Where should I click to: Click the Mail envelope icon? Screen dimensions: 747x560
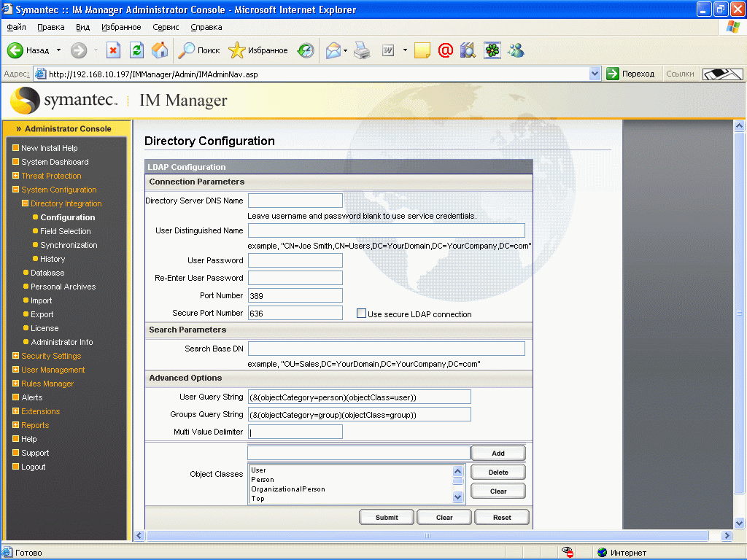333,50
